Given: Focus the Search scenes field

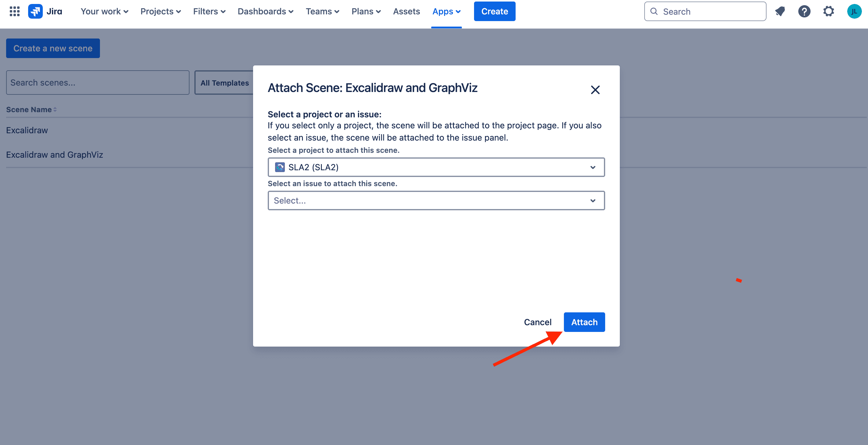Looking at the screenshot, I should coord(98,83).
